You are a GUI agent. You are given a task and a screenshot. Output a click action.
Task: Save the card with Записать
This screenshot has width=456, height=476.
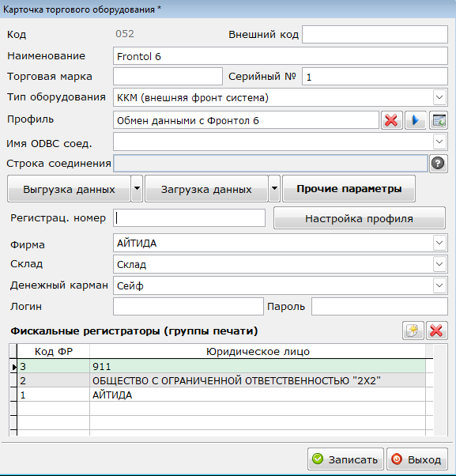coord(345,459)
